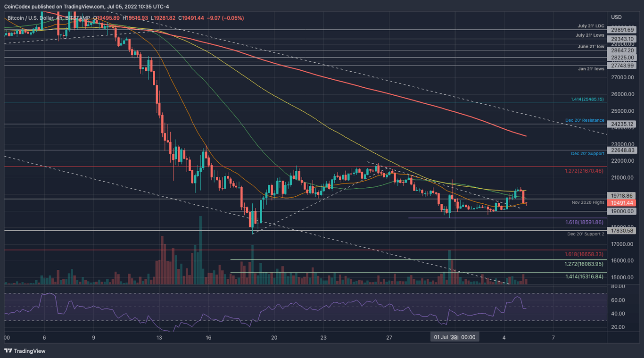
Task: Click the 1.618(16658.33) Fibonacci label
Action: (584, 254)
